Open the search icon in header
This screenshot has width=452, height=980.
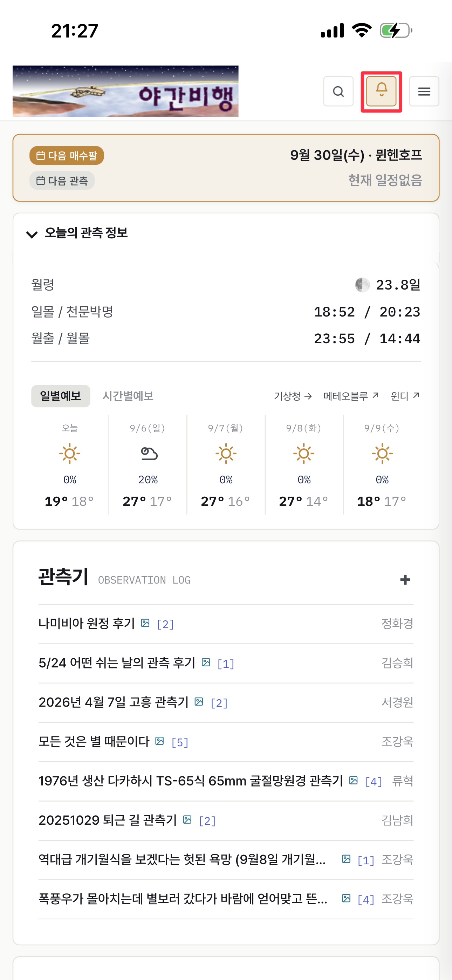(x=338, y=91)
